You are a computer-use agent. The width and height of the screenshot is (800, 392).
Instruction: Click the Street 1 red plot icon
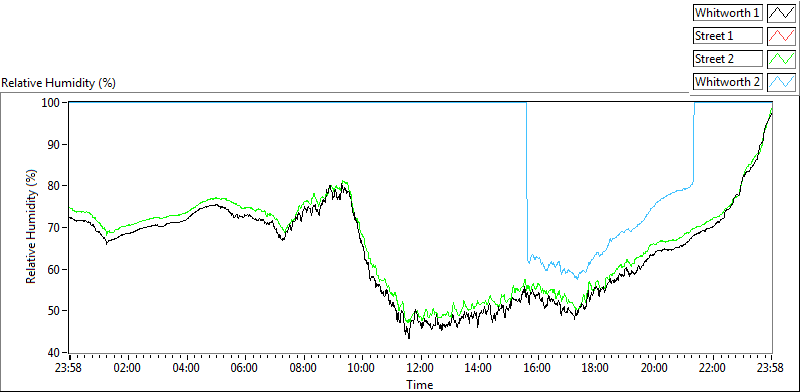click(781, 36)
